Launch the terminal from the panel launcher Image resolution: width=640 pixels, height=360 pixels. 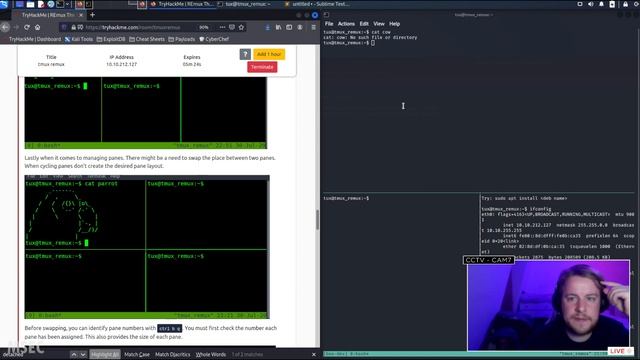[x=60, y=4]
